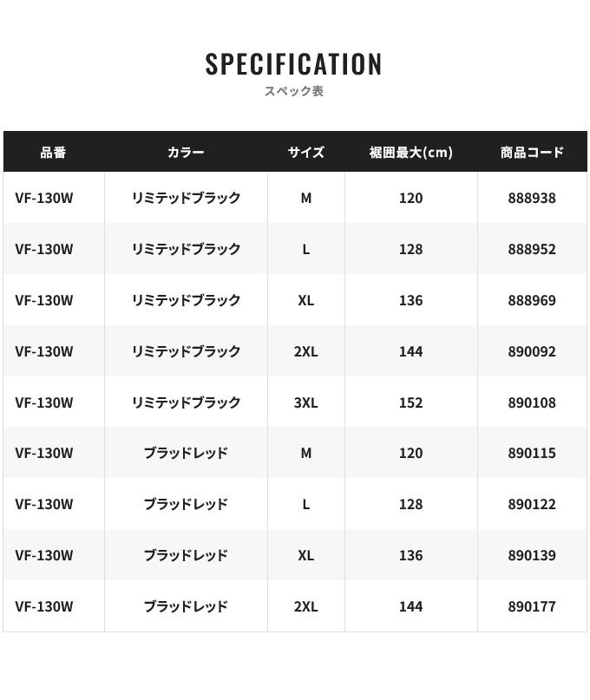Click the 品番 column header

coord(53,153)
